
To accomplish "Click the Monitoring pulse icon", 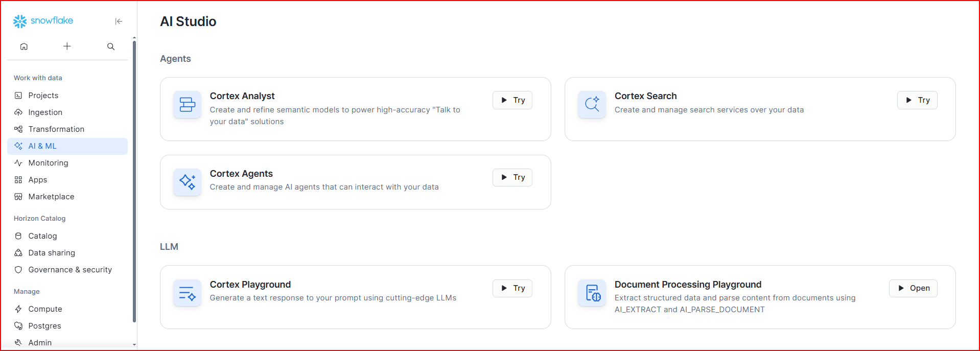I will point(18,163).
